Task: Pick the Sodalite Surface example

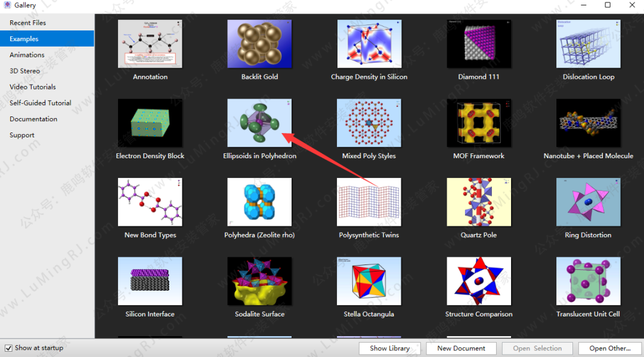Action: tap(259, 281)
